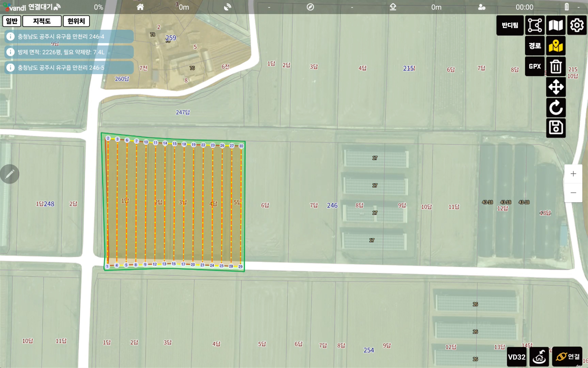The height and width of the screenshot is (368, 588).
Task: Delete with the trash can icon
Action: [x=555, y=67]
